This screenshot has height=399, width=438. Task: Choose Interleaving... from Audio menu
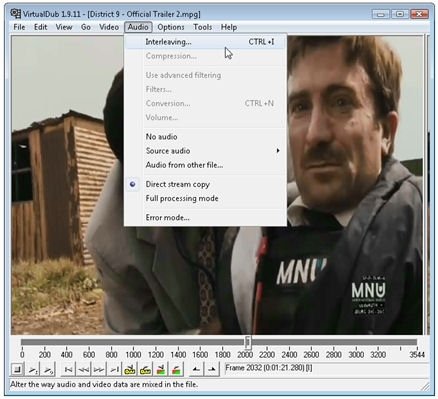(x=205, y=42)
